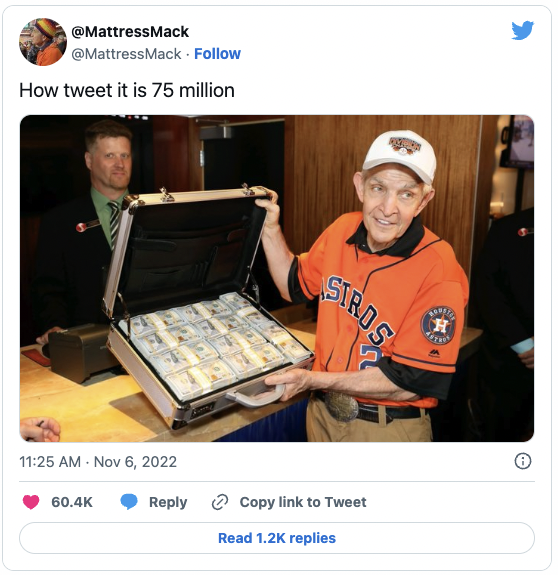Viewport: 558px width, 575px height.
Task: Click the Nov 6, 2022 date
Action: 135,462
